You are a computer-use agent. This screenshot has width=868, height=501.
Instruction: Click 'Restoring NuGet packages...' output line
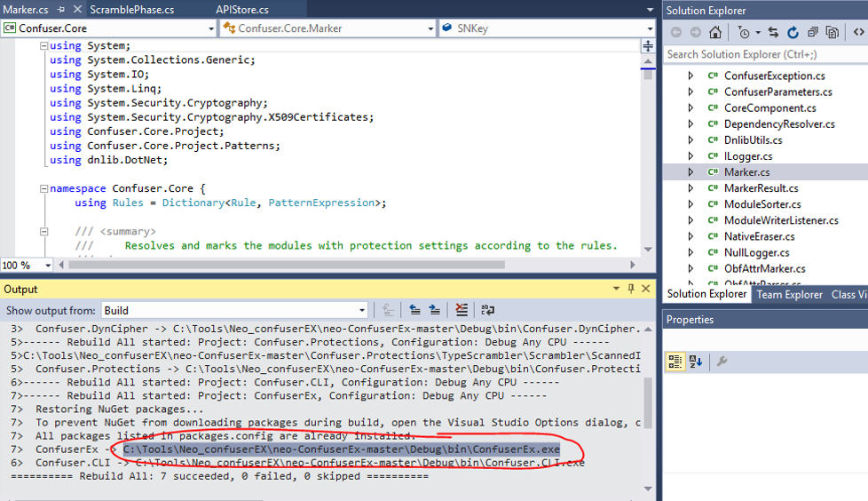point(119,409)
